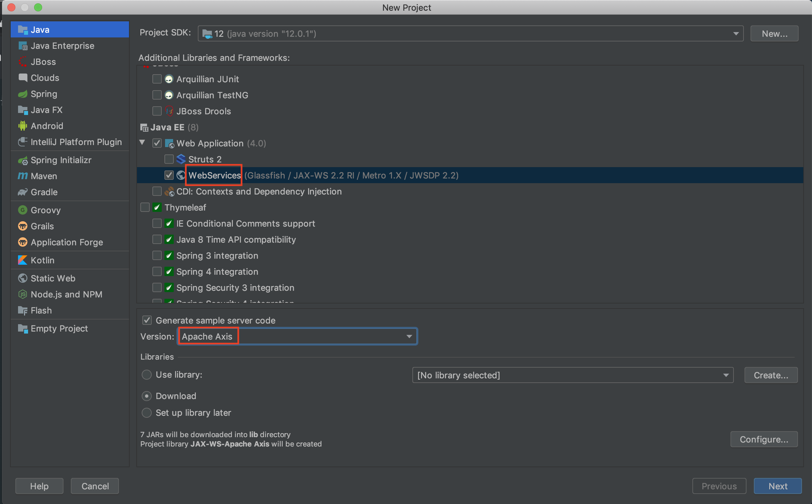
Task: Open the No library selected dropdown
Action: [x=573, y=375]
